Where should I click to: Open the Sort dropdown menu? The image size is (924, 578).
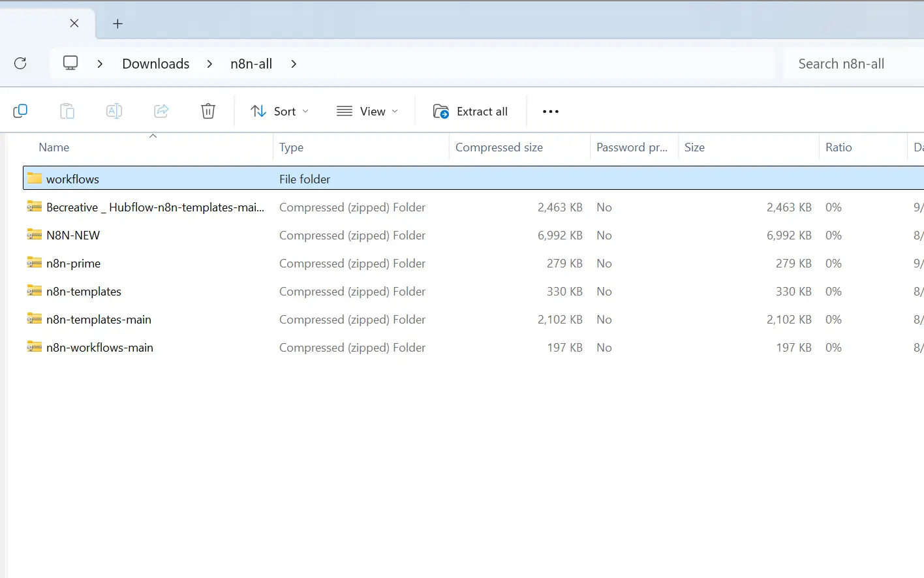pyautogui.click(x=280, y=112)
